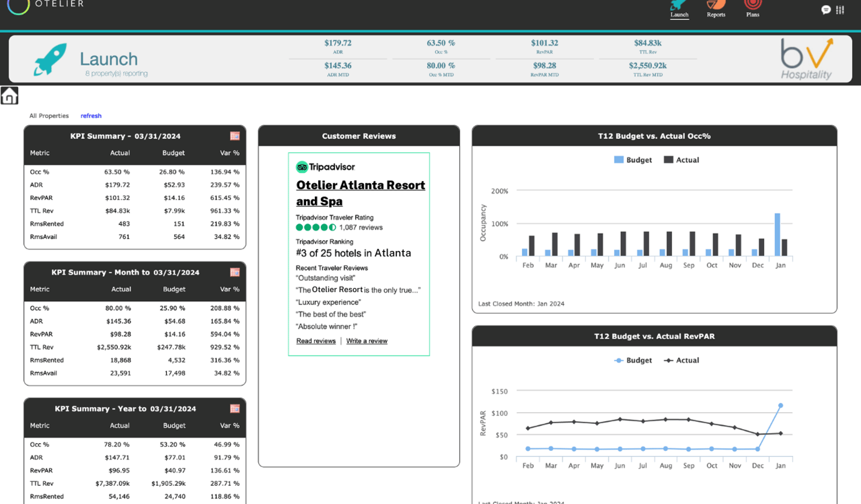Image resolution: width=861 pixels, height=504 pixels.
Task: Click the 80.00 % Occ MTD header value
Action: (x=441, y=66)
